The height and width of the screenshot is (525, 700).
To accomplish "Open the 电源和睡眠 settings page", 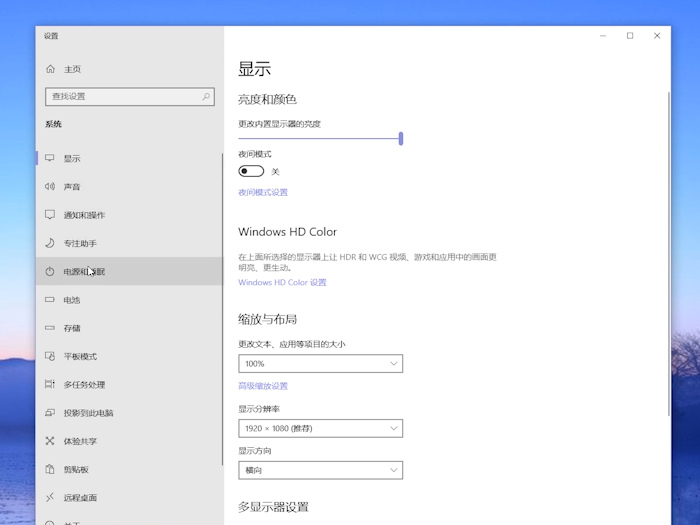I will point(129,271).
